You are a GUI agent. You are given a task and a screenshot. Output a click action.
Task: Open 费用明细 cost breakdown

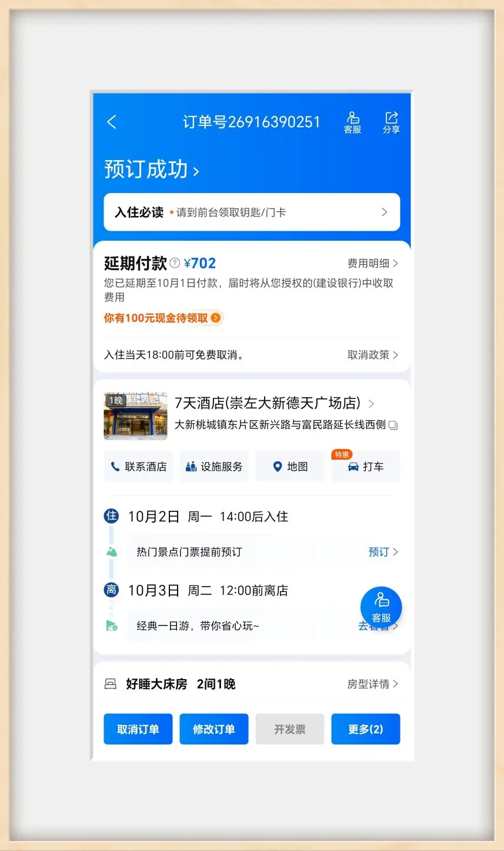372,263
